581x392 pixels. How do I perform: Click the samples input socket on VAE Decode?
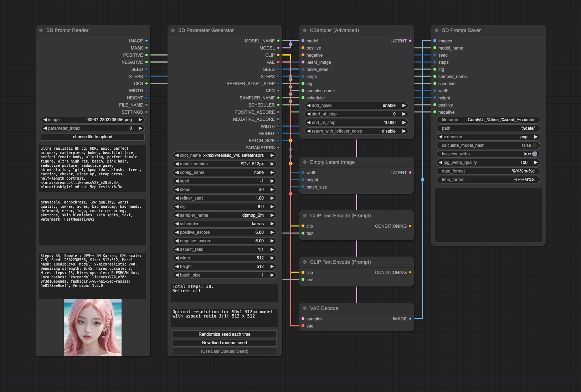click(303, 319)
